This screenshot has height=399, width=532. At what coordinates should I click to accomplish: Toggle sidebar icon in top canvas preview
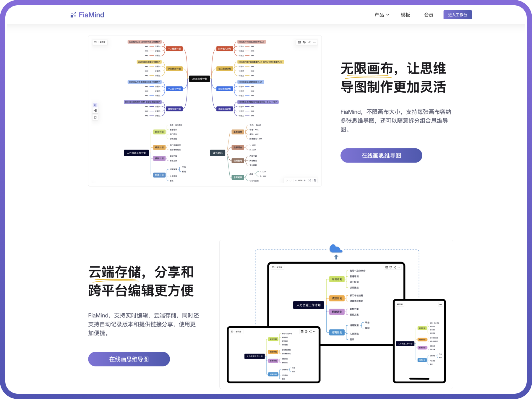tap(95, 42)
